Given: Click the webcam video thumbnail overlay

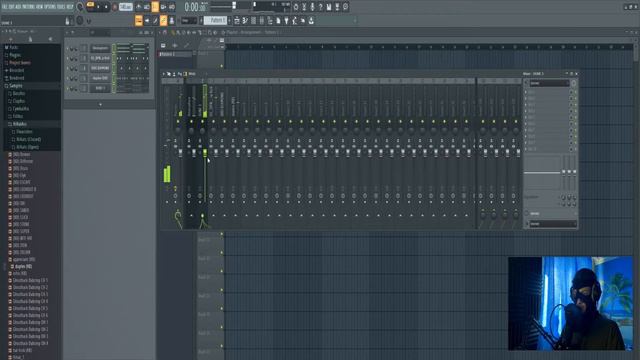Looking at the screenshot, I should (570, 303).
